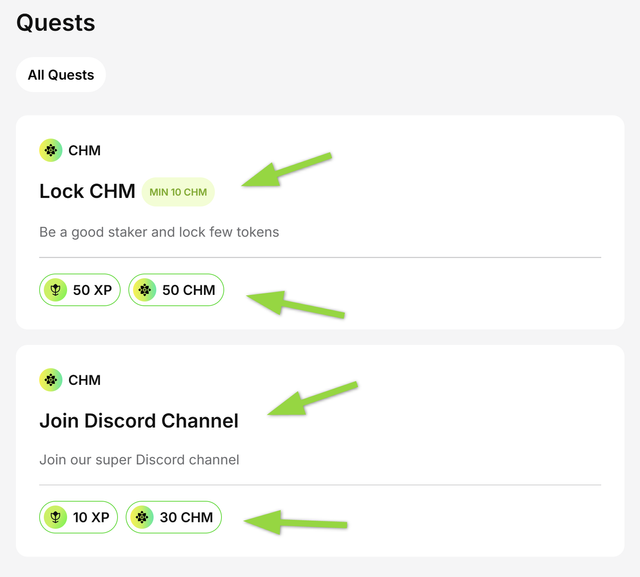
Task: Click the CHM label above Lock CHM
Action: point(84,151)
